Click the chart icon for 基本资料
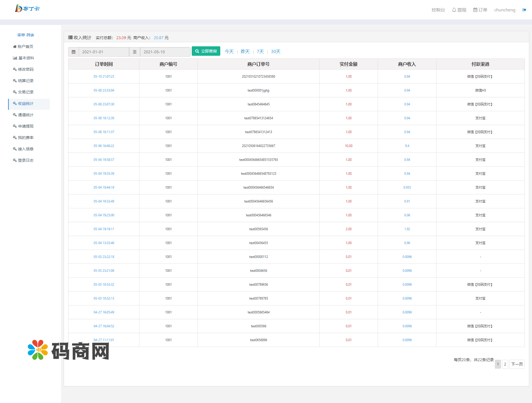 point(15,58)
